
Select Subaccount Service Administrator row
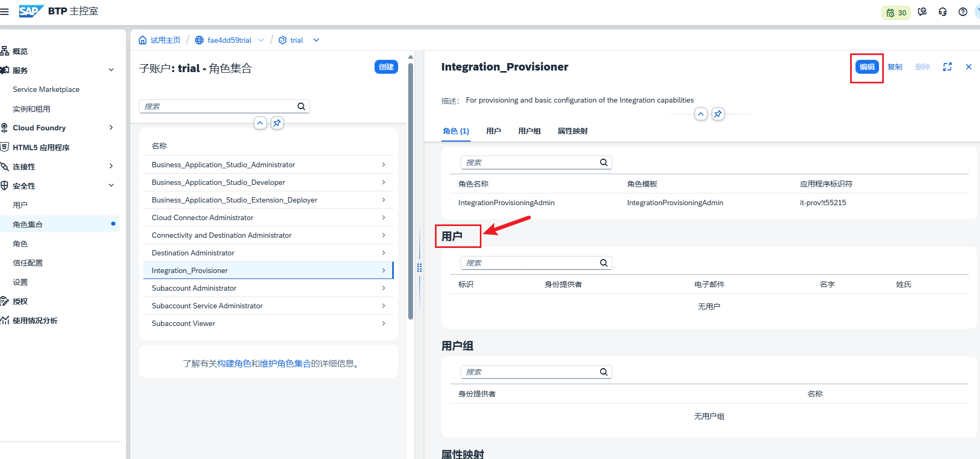268,306
